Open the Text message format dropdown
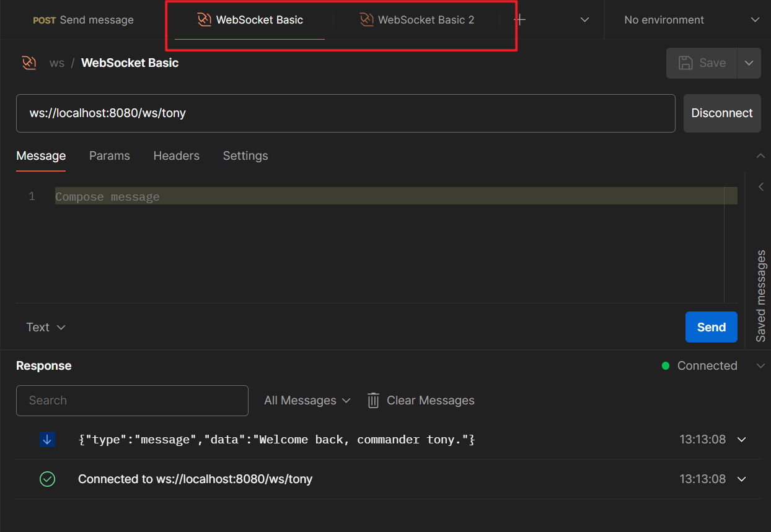771x532 pixels. tap(46, 327)
